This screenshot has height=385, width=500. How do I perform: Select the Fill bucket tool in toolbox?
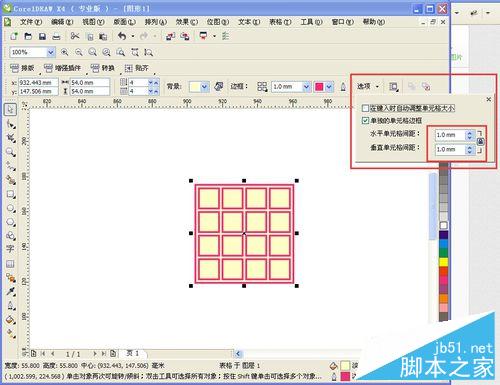[10, 320]
